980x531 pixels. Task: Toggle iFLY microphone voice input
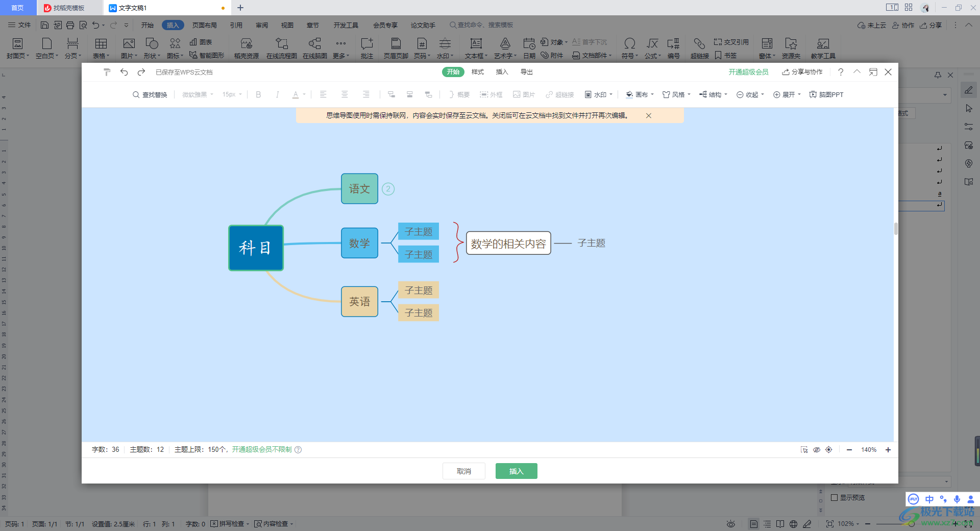coord(957,499)
